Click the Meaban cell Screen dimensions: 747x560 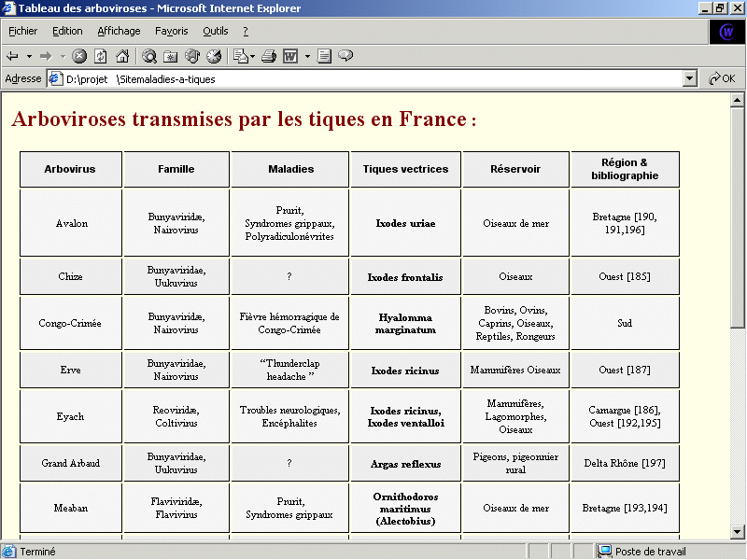[71, 508]
